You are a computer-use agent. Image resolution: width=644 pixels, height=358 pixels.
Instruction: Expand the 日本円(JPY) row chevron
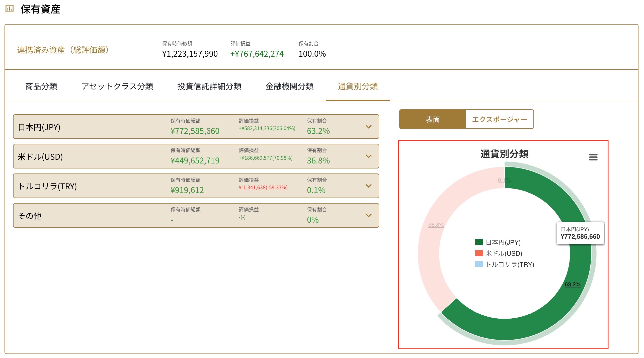[x=368, y=127]
